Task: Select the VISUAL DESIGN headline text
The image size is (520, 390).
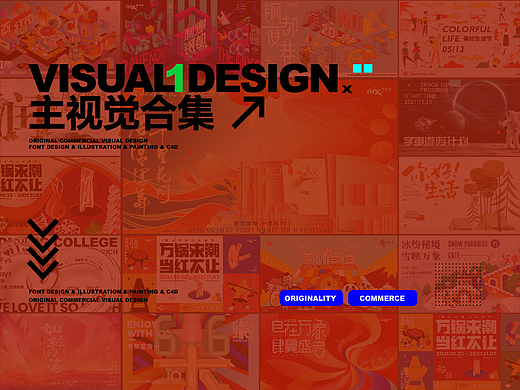Action: [x=184, y=78]
